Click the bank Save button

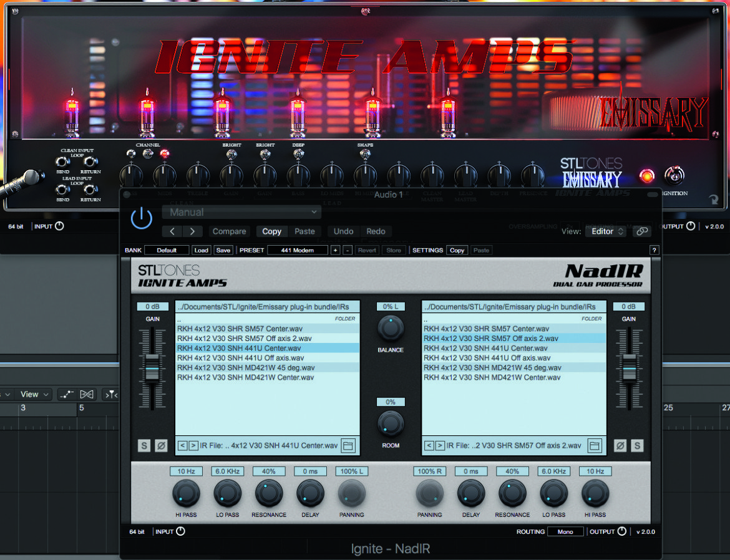[x=223, y=251]
